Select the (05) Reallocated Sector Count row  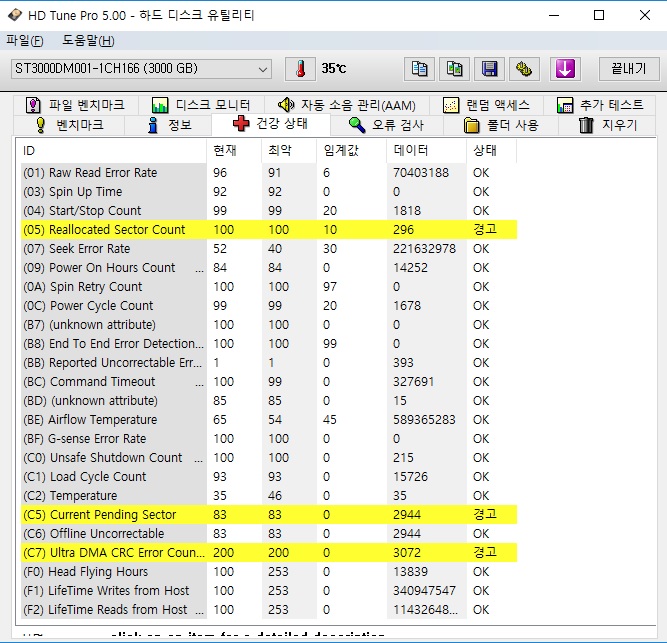tap(269, 230)
